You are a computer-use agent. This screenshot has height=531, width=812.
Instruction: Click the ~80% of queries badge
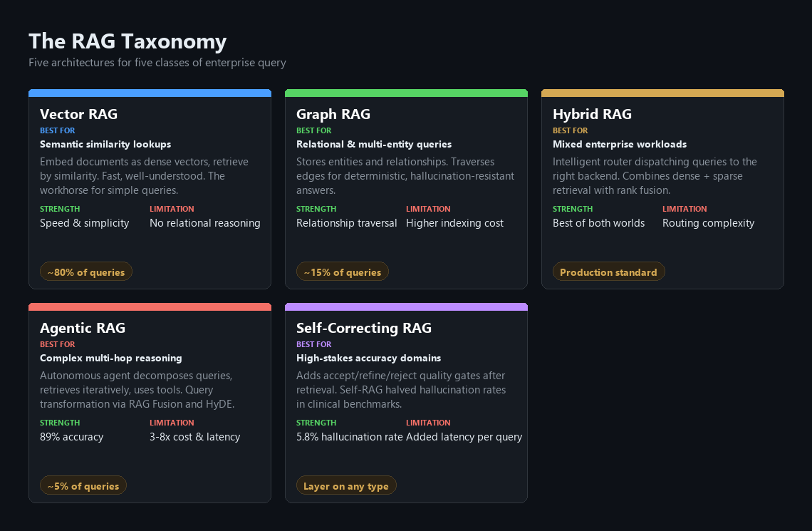click(86, 272)
